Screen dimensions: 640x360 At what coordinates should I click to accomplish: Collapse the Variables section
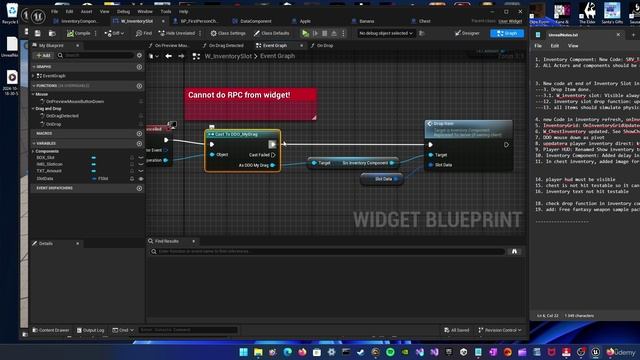[34, 144]
